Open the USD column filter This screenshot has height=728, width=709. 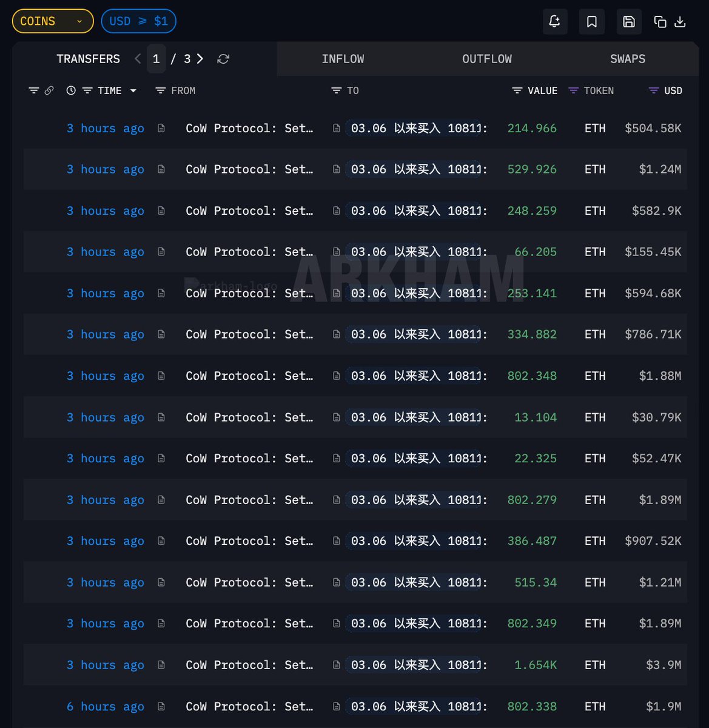pos(654,90)
